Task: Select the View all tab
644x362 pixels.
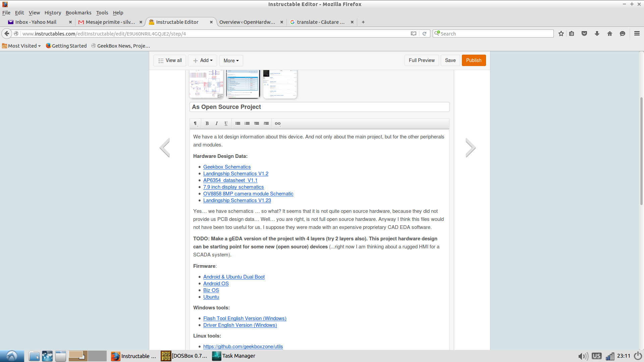Action: tap(170, 60)
